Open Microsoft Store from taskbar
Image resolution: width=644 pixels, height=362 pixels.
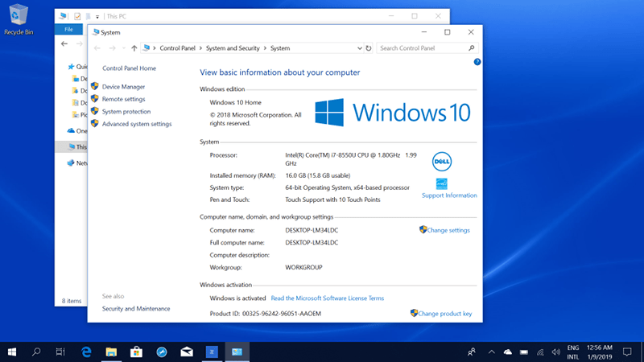[x=136, y=352]
